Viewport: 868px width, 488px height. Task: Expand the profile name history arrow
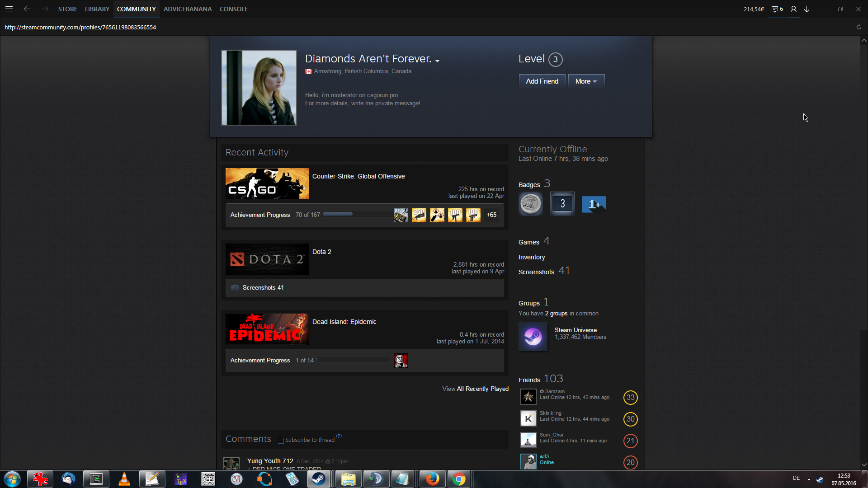point(437,61)
